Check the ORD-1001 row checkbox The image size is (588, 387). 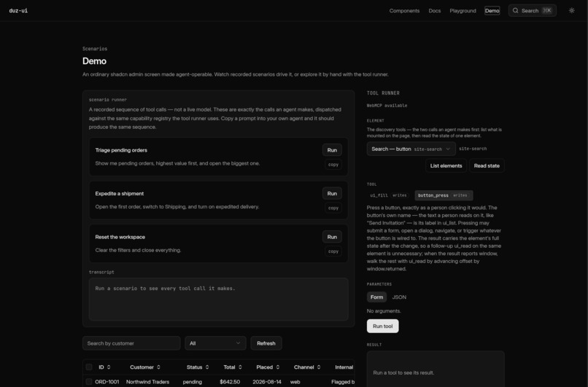click(x=89, y=382)
